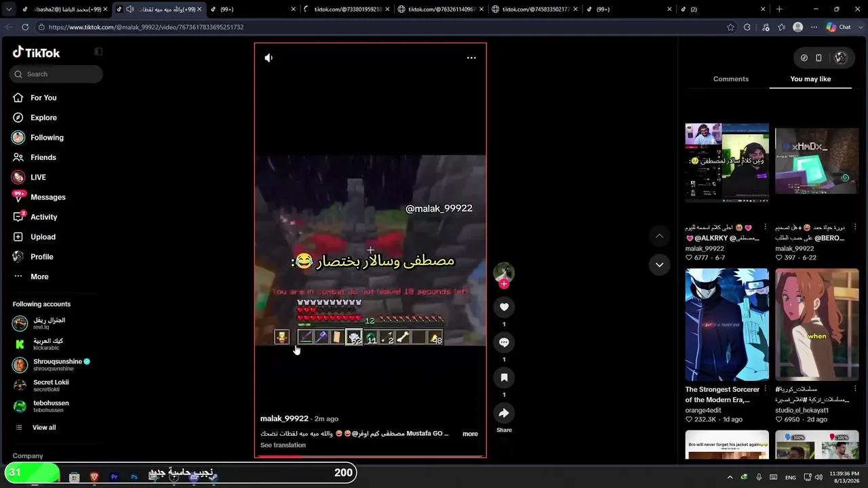868x488 pixels.
Task: Open options for the @BERO recommended video
Action: [855, 227]
